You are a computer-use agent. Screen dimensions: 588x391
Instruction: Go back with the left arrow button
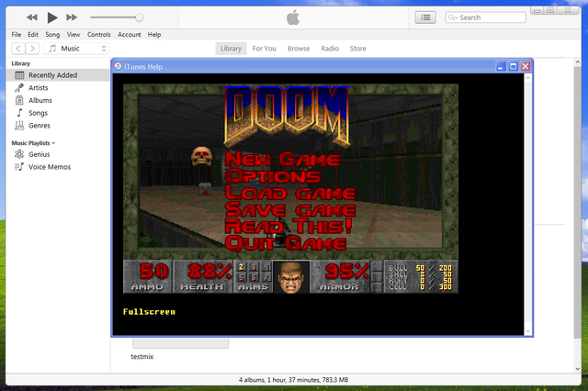pos(18,49)
